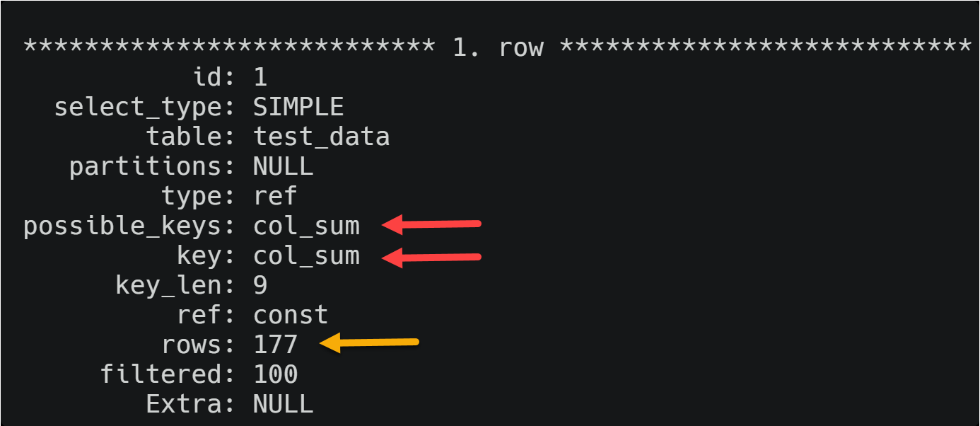The width and height of the screenshot is (980, 426).
Task: Click the orange arrow pointing at rows
Action: pyautogui.click(x=369, y=344)
